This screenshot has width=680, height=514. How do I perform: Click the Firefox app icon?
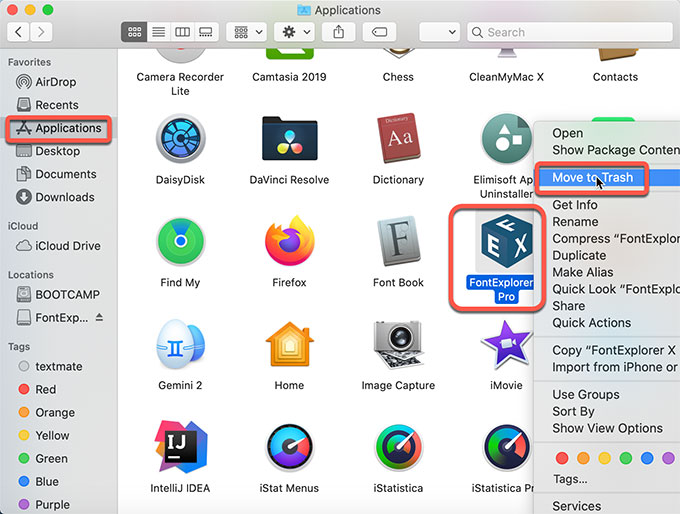click(289, 242)
